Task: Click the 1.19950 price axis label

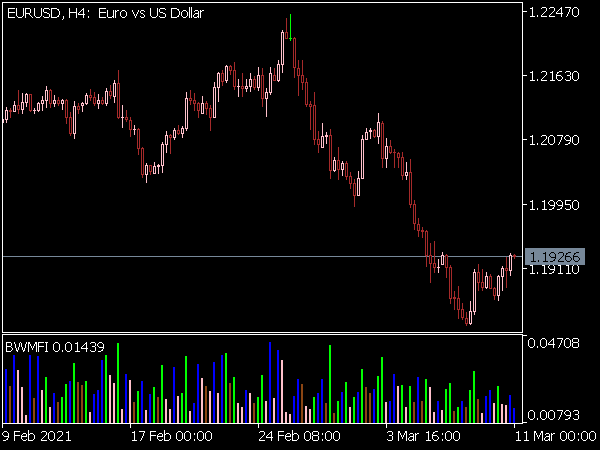Action: 554,205
